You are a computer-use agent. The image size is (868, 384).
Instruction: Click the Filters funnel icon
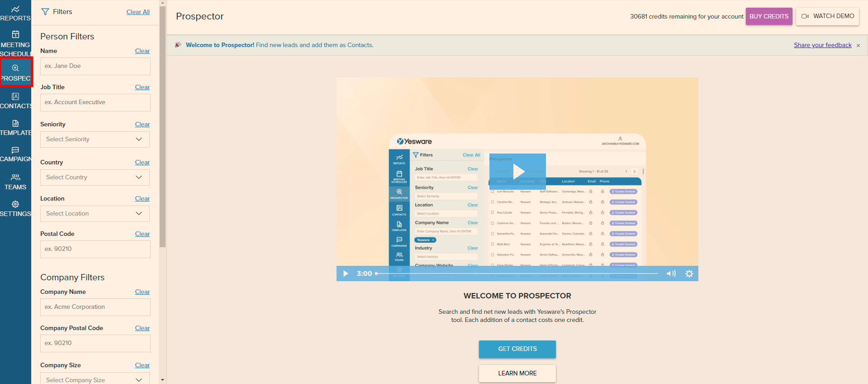click(45, 12)
